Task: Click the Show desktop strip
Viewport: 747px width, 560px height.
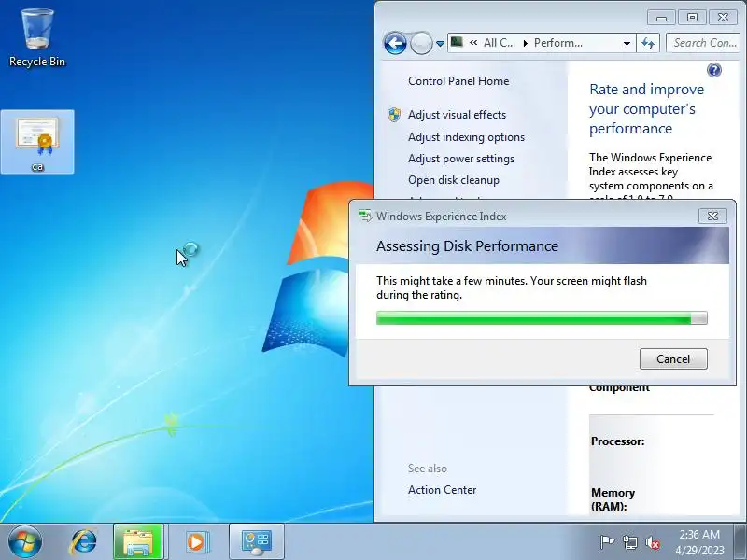Action: point(740,541)
